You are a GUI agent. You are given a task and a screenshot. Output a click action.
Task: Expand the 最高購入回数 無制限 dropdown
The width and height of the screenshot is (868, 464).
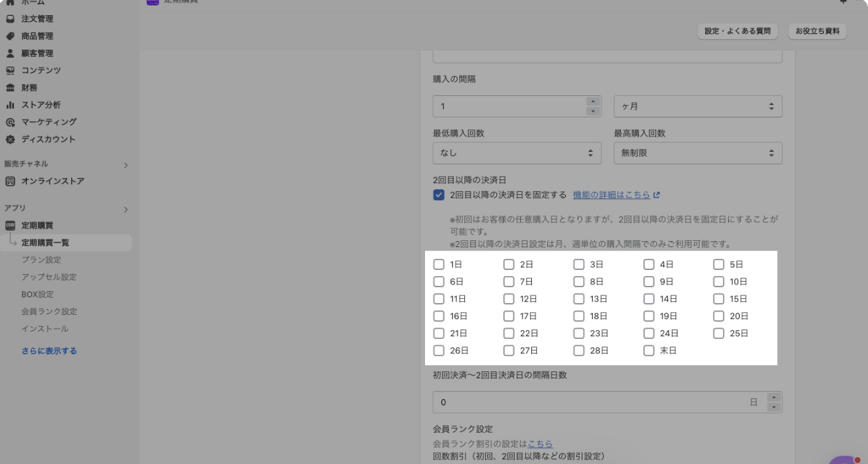(x=698, y=153)
